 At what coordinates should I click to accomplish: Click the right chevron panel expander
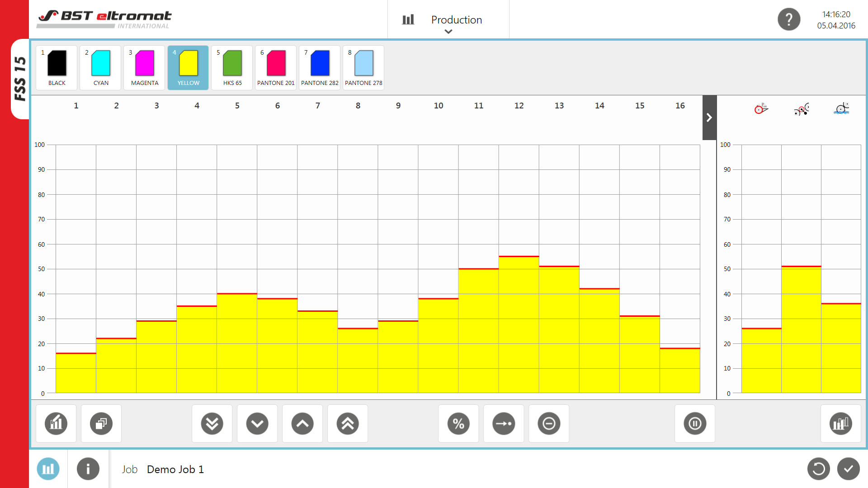709,117
